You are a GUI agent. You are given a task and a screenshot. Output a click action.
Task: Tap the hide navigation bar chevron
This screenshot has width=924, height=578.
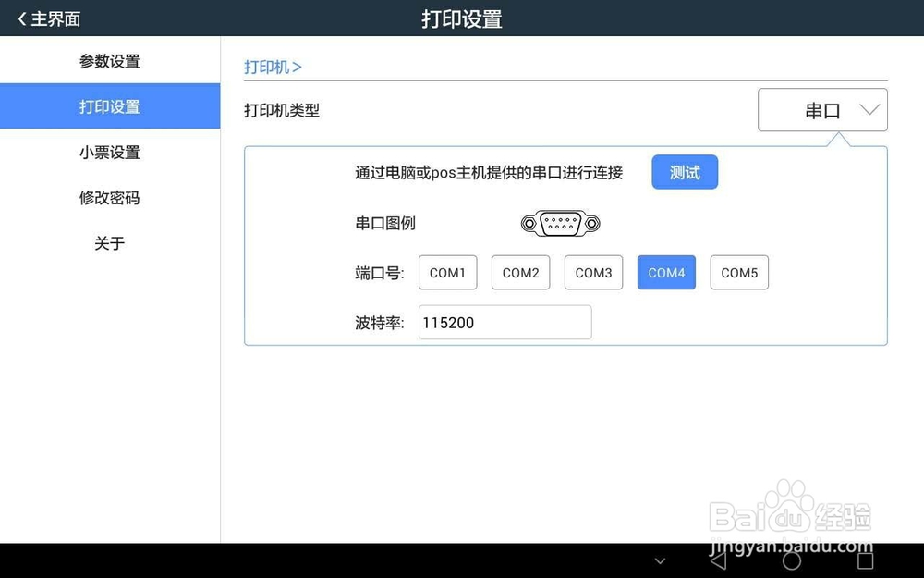point(660,561)
